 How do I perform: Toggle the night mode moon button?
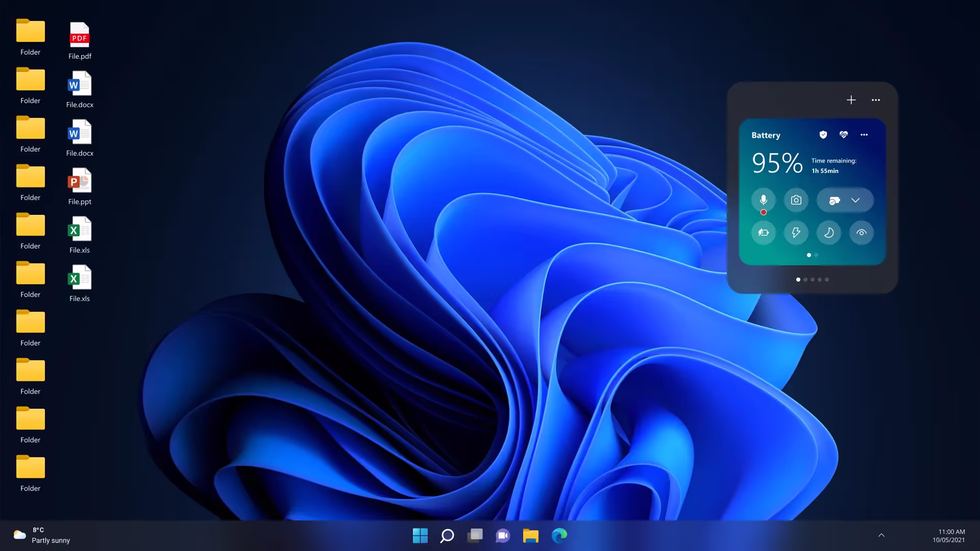point(828,233)
